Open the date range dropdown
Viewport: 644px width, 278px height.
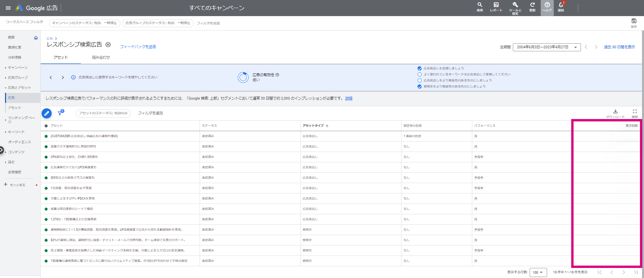[x=547, y=47]
